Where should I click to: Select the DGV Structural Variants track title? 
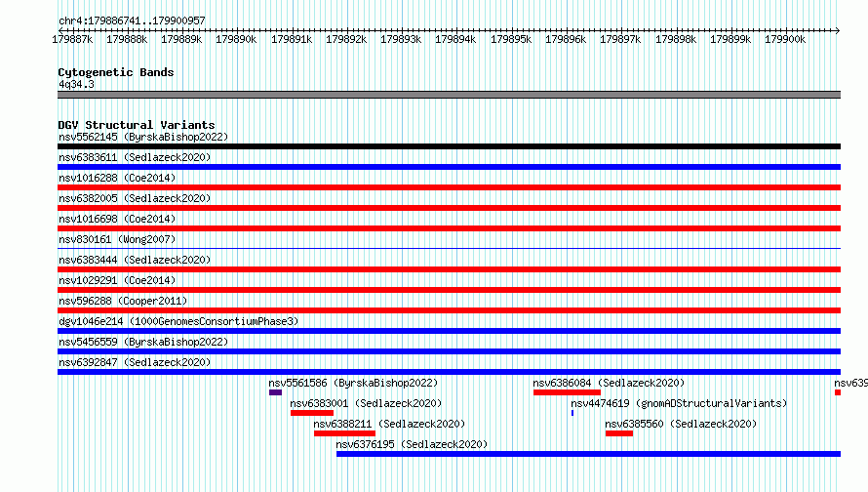click(137, 125)
